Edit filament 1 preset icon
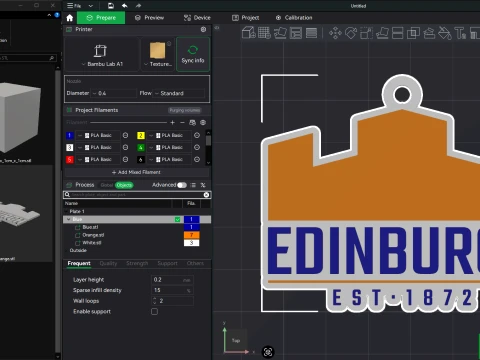Image resolution: width=480 pixels, height=360 pixels. pos(125,135)
